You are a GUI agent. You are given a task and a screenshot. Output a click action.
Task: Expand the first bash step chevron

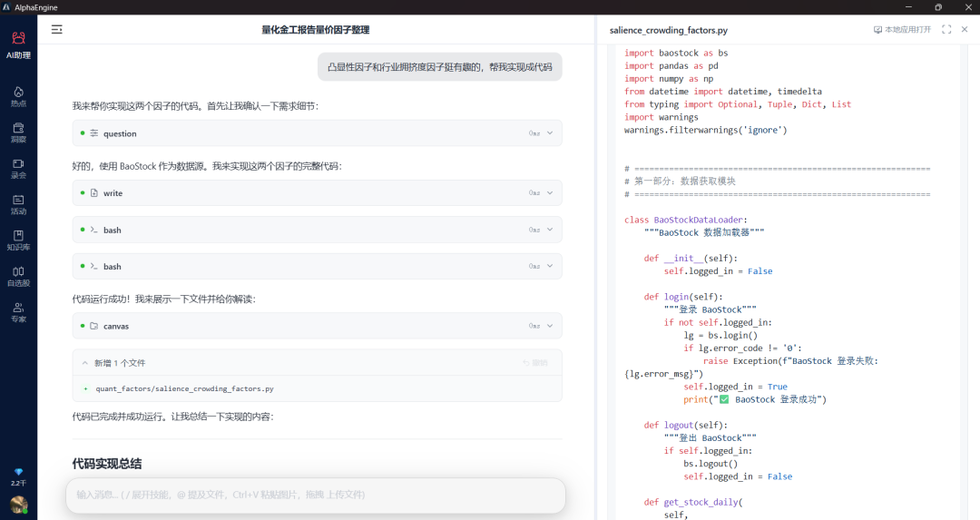(550, 230)
